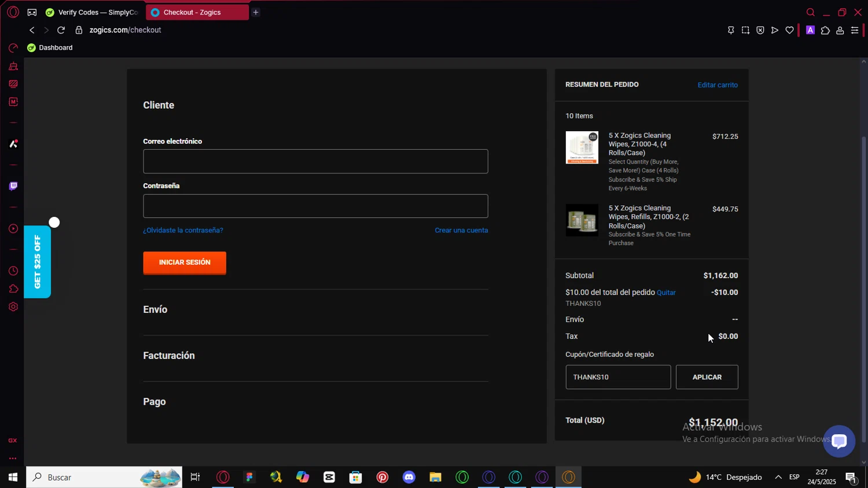Viewport: 868px width, 488px height.
Task: Click the Contraseña input field
Action: pos(315,206)
